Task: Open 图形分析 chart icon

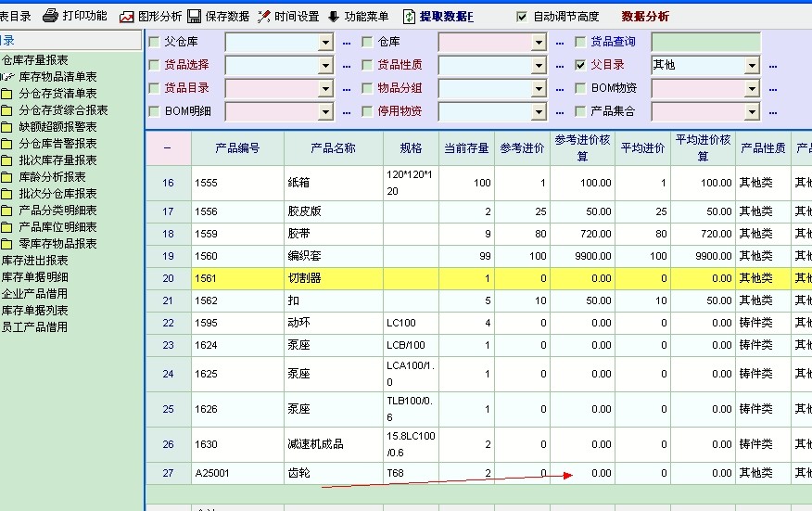Action: (x=127, y=17)
